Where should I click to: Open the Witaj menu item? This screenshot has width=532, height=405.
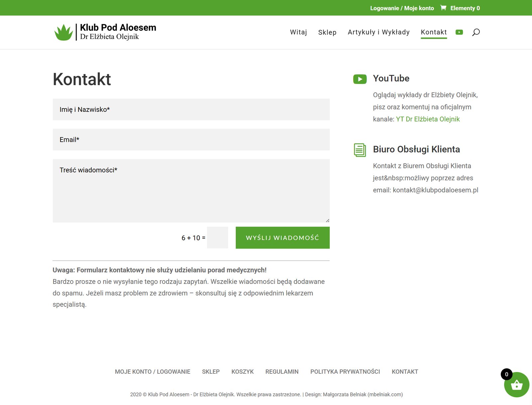pos(298,32)
